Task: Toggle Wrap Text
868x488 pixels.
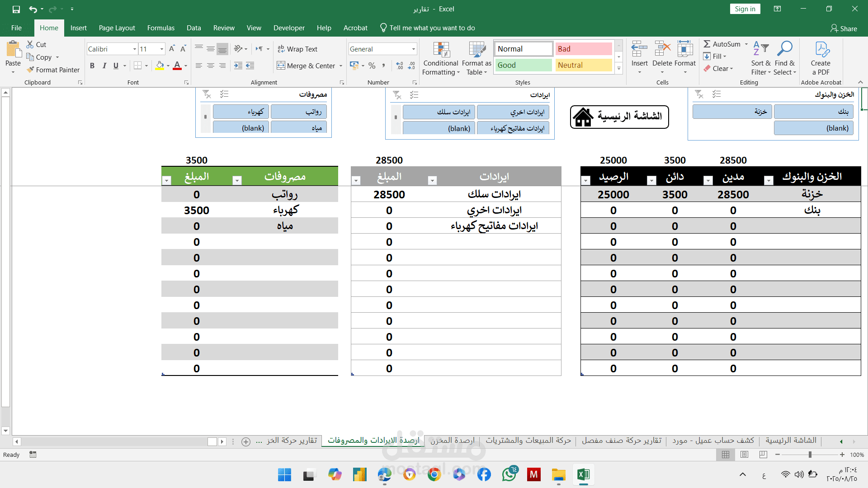Action: [297, 49]
